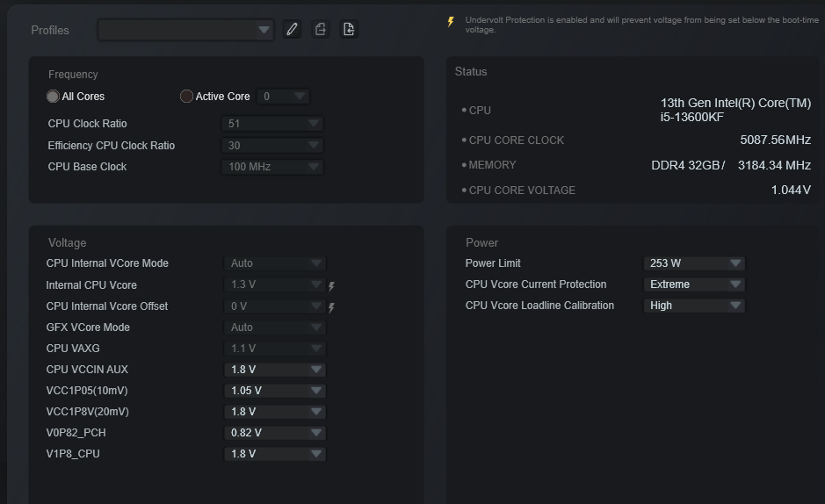Expand CPU Vcore Current Protection dropdown
Image resolution: width=825 pixels, height=504 pixels.
[694, 284]
